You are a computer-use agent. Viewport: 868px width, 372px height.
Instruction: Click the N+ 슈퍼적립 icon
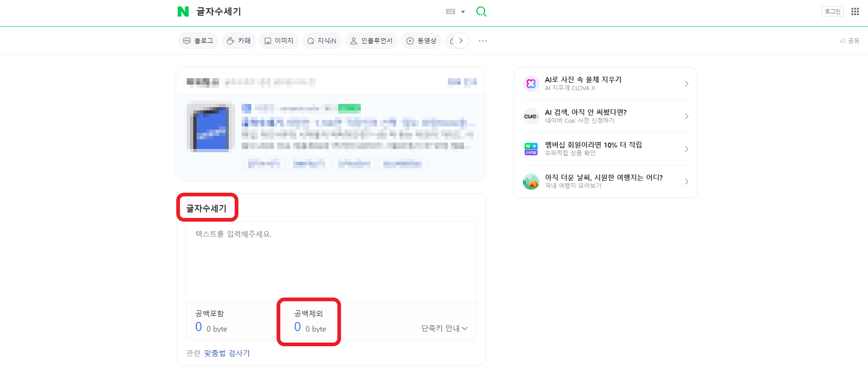click(x=531, y=149)
